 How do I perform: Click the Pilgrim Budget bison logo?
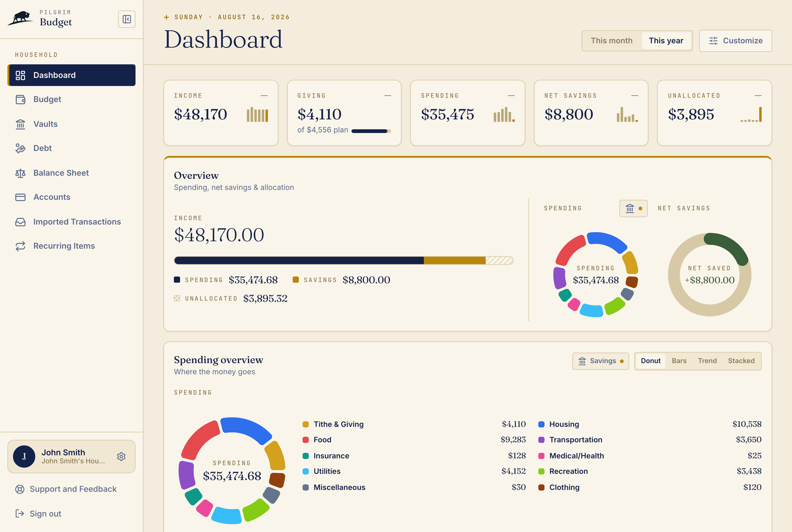tap(20, 18)
